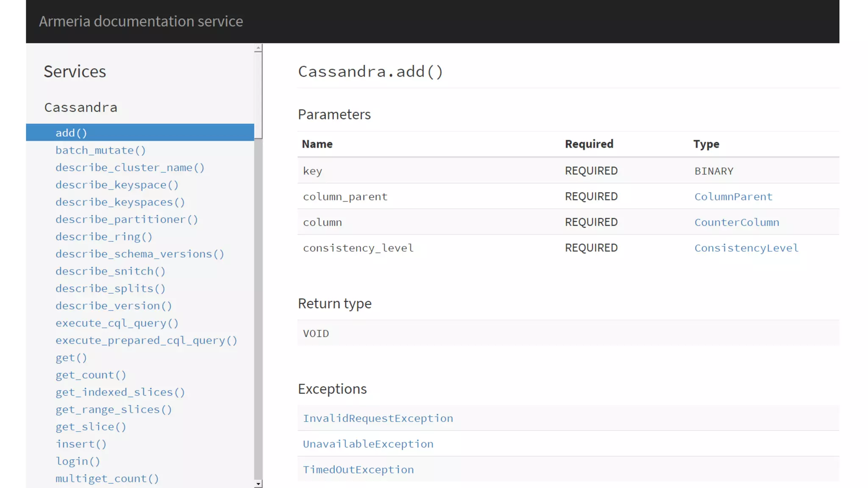
Task: Click the sidebar scroll up arrow
Action: (258, 49)
